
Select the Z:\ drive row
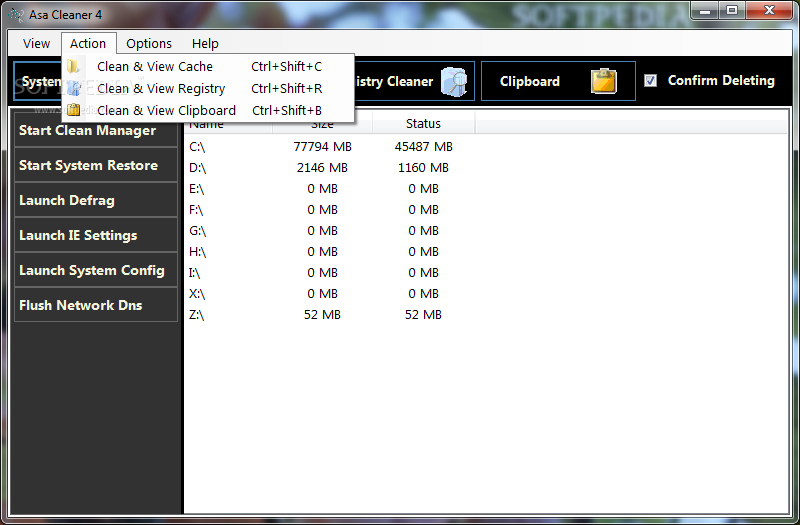[485, 315]
